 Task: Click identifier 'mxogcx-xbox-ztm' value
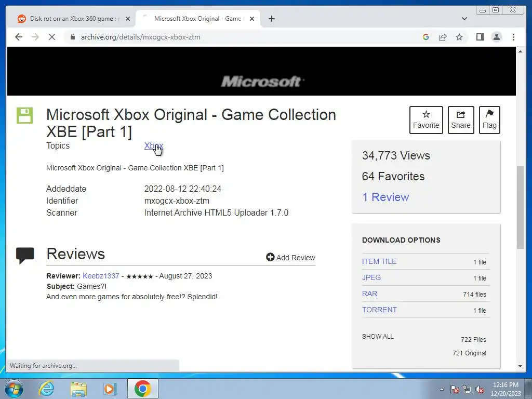[x=177, y=201]
